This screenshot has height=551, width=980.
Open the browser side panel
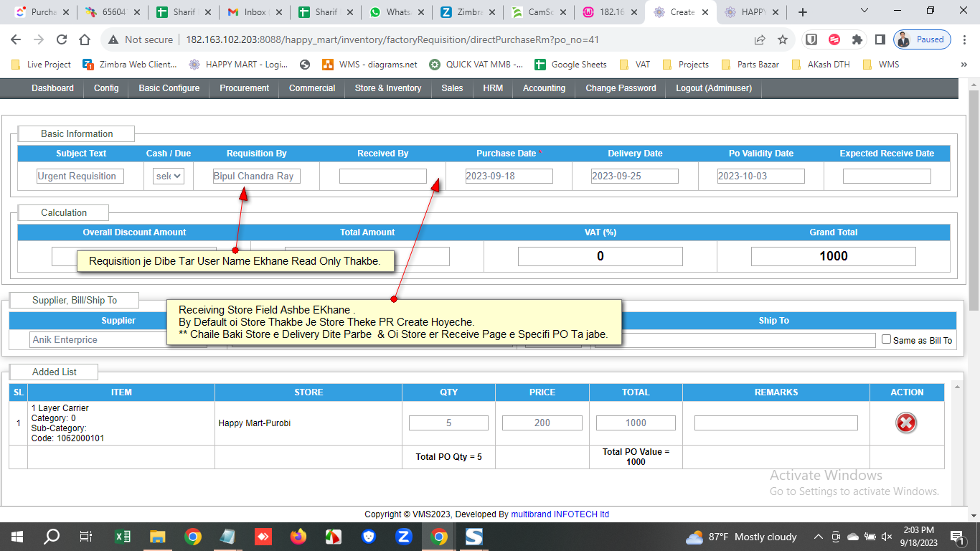tap(880, 40)
